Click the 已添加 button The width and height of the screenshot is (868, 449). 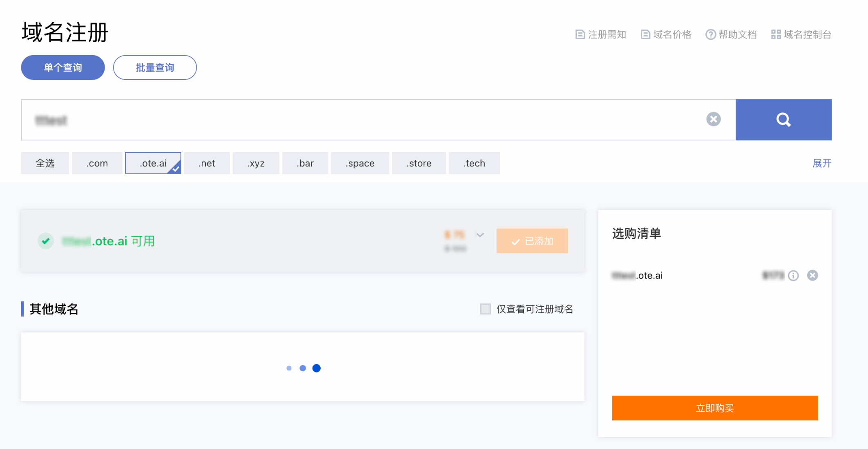[532, 241]
